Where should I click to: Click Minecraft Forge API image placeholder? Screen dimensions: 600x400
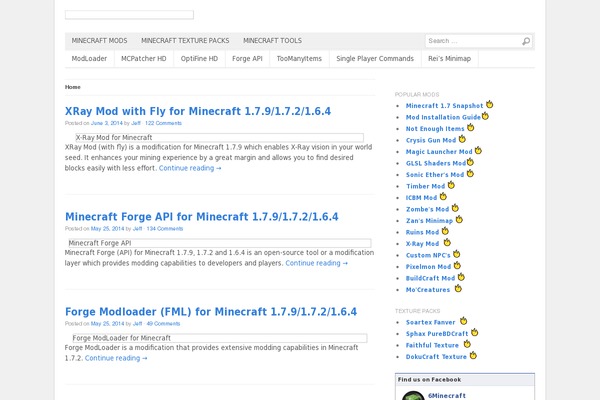(220, 243)
